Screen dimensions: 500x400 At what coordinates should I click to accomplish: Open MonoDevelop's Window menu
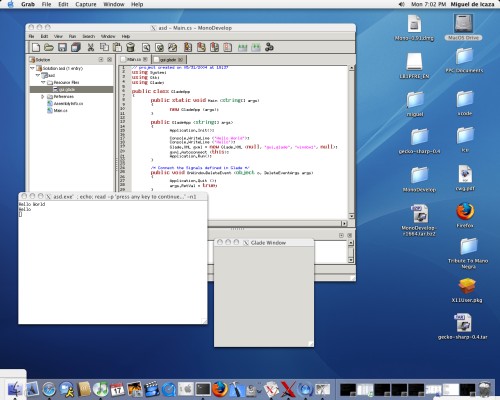[x=108, y=36]
